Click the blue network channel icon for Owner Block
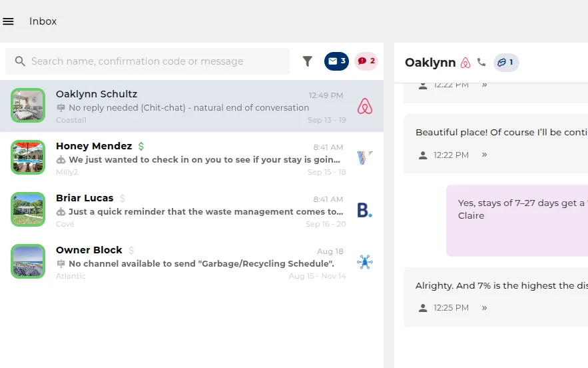The width and height of the screenshot is (588, 368). (x=364, y=262)
